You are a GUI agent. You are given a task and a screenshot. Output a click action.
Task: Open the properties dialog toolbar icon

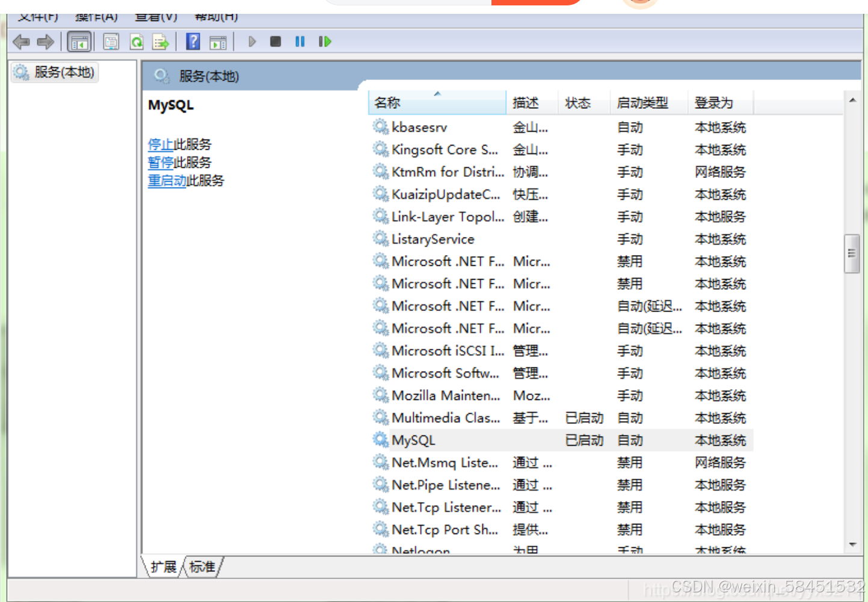(x=111, y=41)
